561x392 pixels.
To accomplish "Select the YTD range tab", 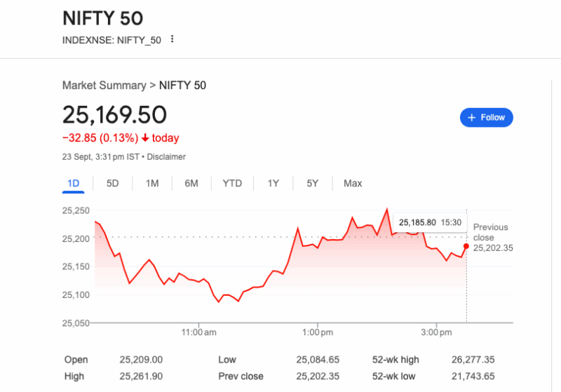I will [x=232, y=184].
